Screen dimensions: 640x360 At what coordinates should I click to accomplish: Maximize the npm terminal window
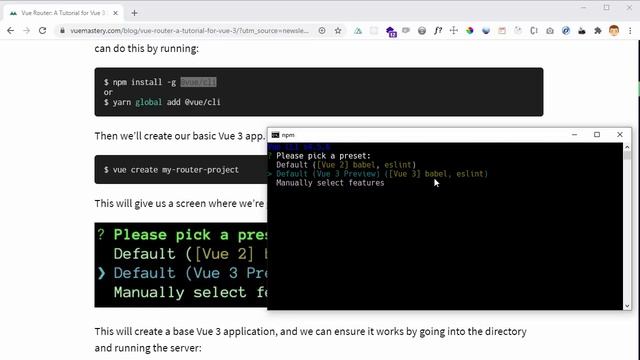[597, 135]
